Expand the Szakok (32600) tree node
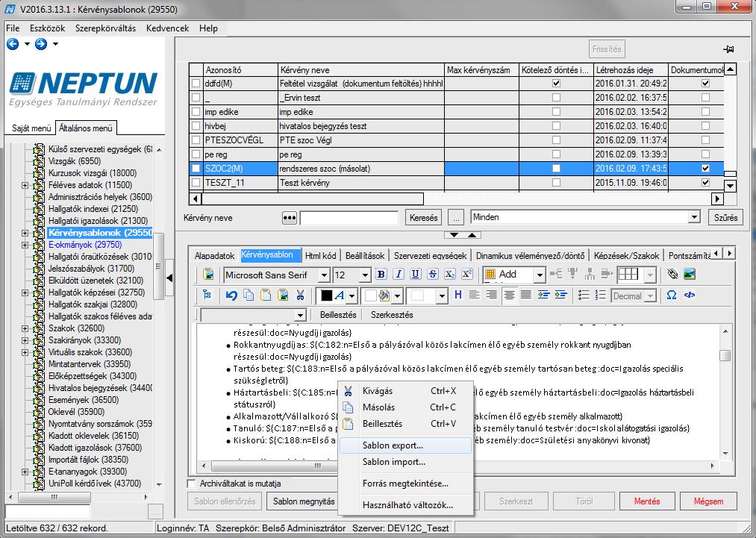Screen dimensions: 756x538 click(x=25, y=328)
